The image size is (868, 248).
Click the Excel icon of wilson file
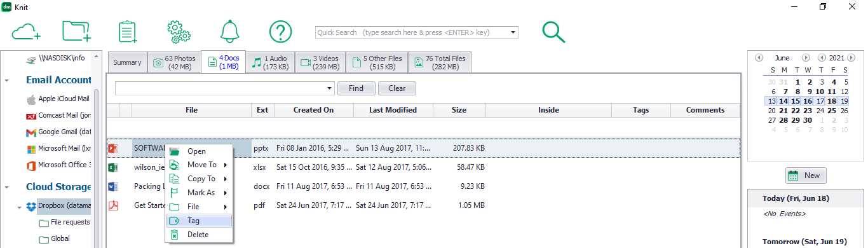[113, 168]
